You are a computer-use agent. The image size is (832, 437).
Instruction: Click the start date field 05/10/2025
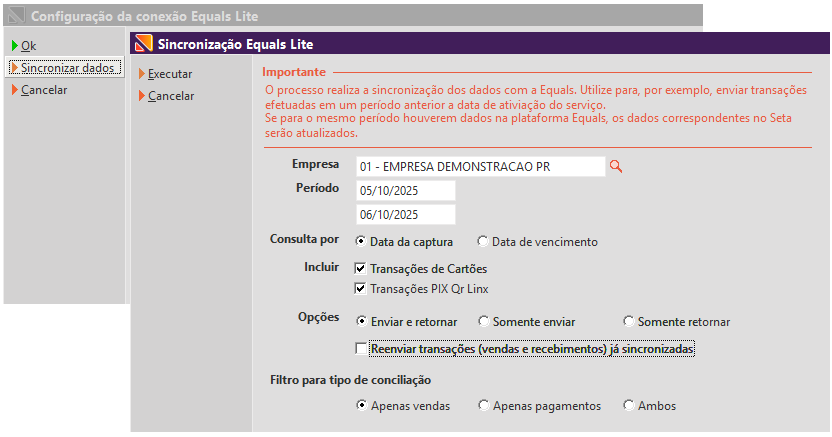(405, 191)
